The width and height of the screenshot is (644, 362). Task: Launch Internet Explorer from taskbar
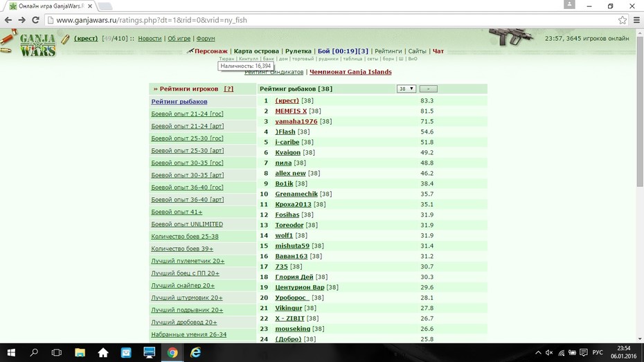[x=195, y=352]
